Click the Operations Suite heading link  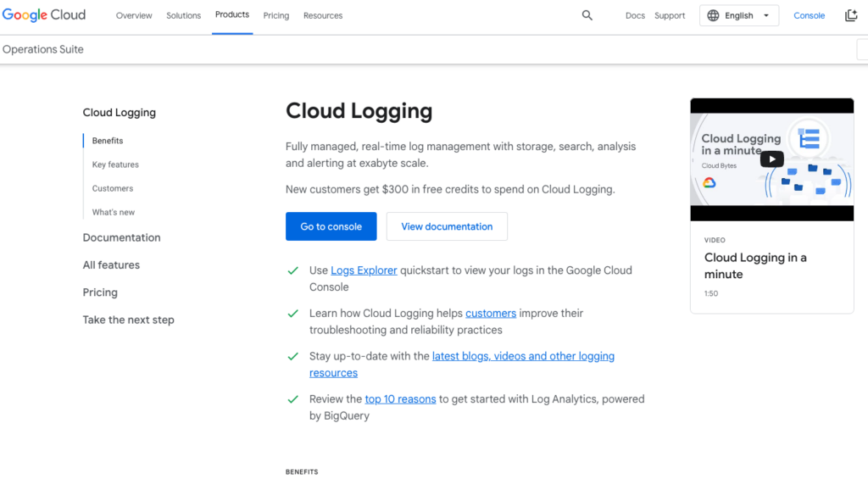pos(42,49)
